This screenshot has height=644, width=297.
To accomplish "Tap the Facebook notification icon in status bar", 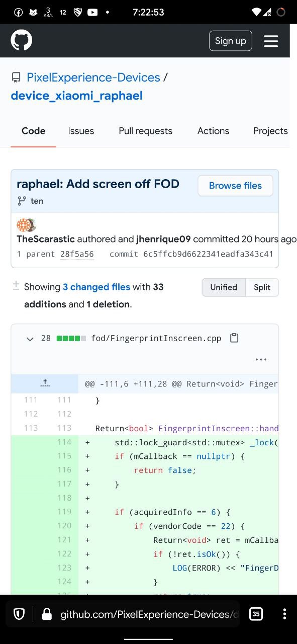I will pos(18,12).
